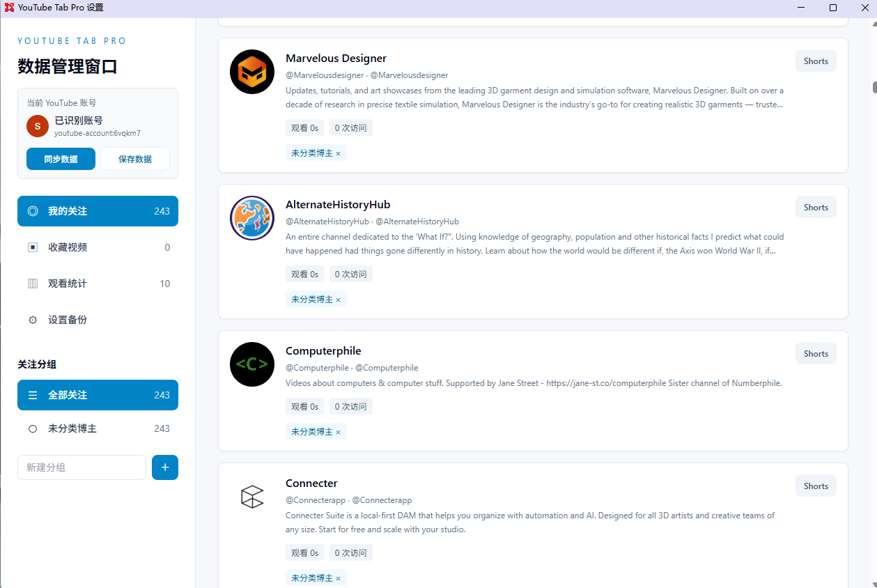Screen dimensions: 877x588
Task: Remove 未分类博主 tag from AlternateHistoryHub
Action: tap(339, 300)
